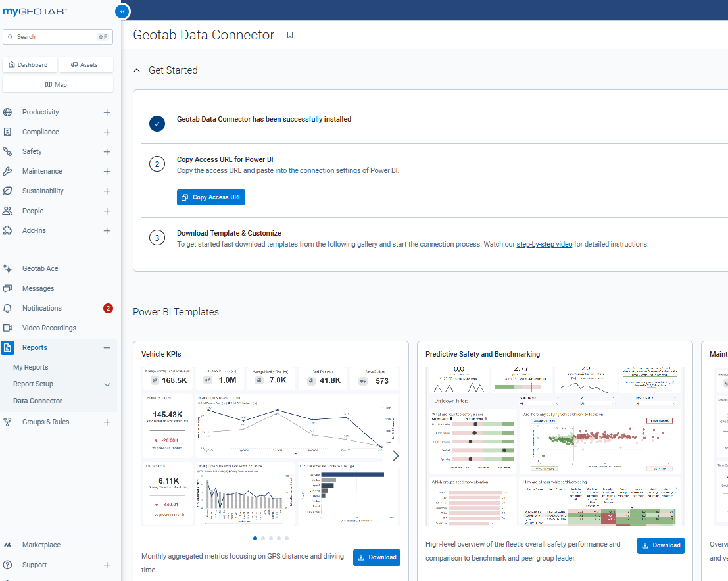The width and height of the screenshot is (728, 581).
Task: Expand the Support menu plus
Action: tap(107, 565)
